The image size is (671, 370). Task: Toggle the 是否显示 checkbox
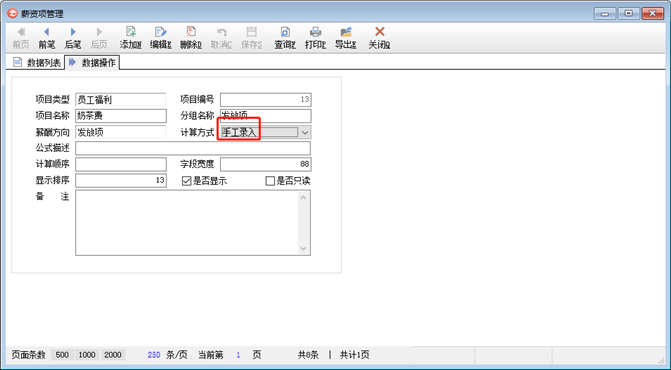186,181
